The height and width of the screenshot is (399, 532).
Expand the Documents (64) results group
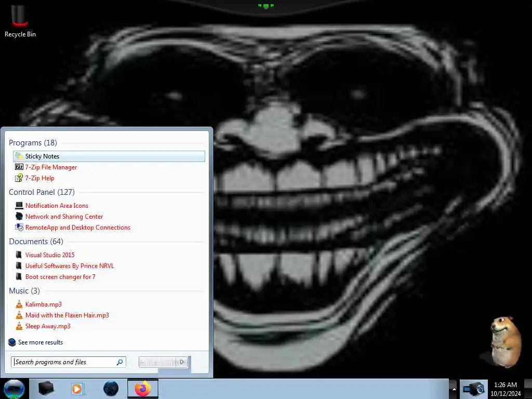coord(36,242)
